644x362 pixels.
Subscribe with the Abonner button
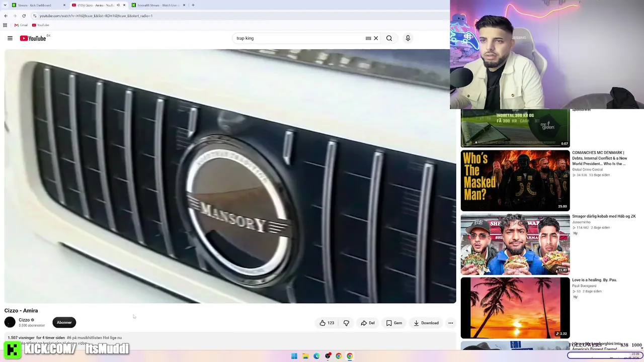tap(64, 323)
